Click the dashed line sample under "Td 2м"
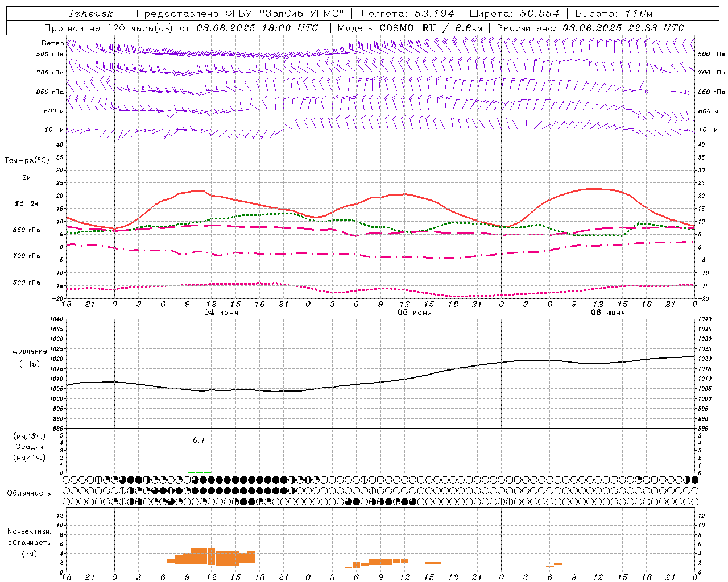Viewport: 728px width, 582px height. pyautogui.click(x=26, y=210)
